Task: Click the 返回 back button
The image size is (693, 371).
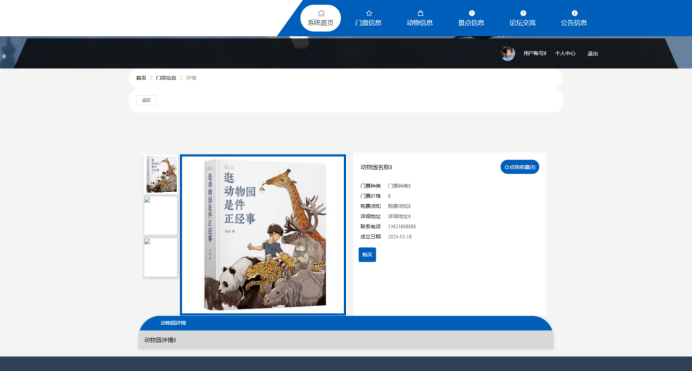Action: [146, 100]
